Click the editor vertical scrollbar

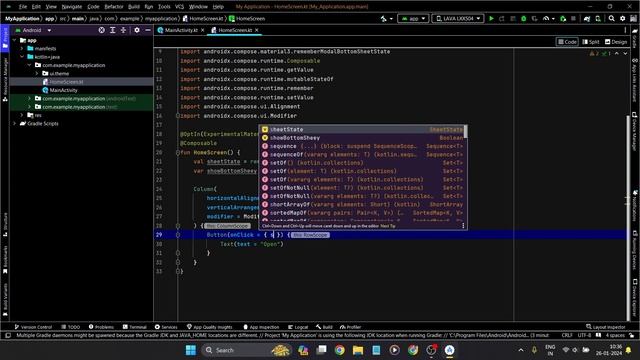click(x=629, y=218)
